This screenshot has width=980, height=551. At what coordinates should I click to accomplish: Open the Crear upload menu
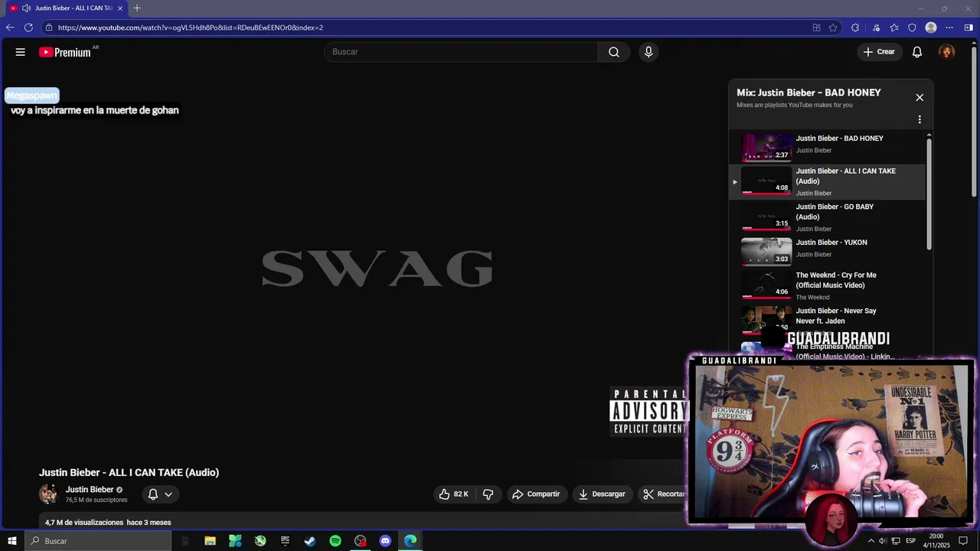[x=879, y=52]
